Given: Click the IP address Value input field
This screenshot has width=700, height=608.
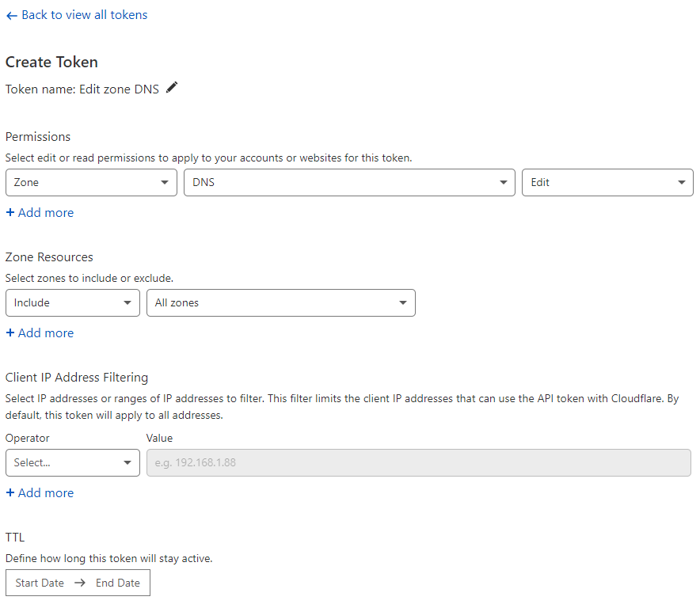Looking at the screenshot, I should (x=419, y=463).
